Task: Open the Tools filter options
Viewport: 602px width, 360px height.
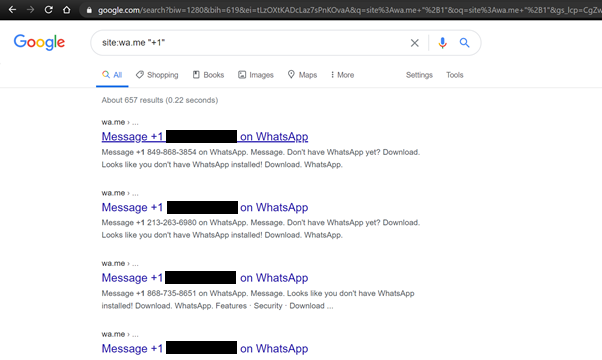Action: 455,75
